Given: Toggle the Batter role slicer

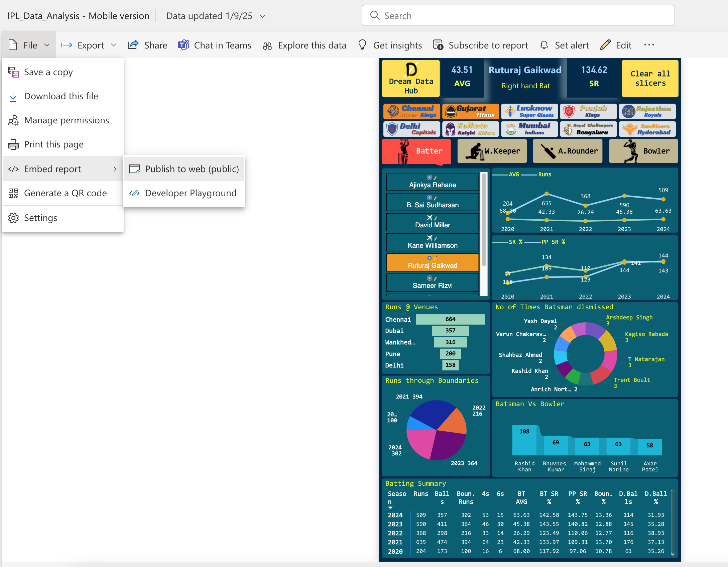Looking at the screenshot, I should [416, 151].
